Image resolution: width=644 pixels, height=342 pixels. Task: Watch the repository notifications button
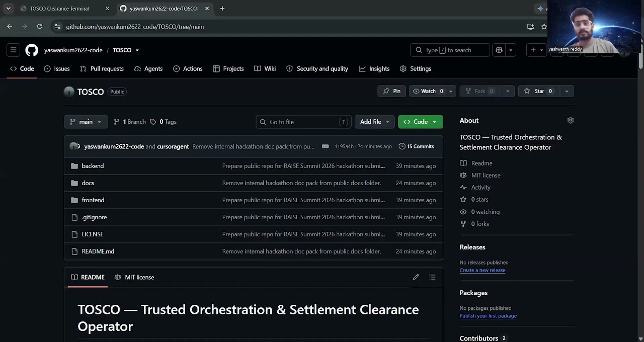click(428, 91)
